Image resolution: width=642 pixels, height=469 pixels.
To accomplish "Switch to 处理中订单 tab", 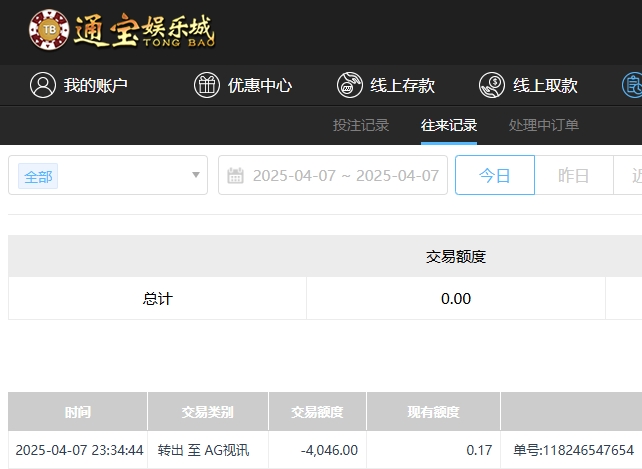I will [544, 125].
